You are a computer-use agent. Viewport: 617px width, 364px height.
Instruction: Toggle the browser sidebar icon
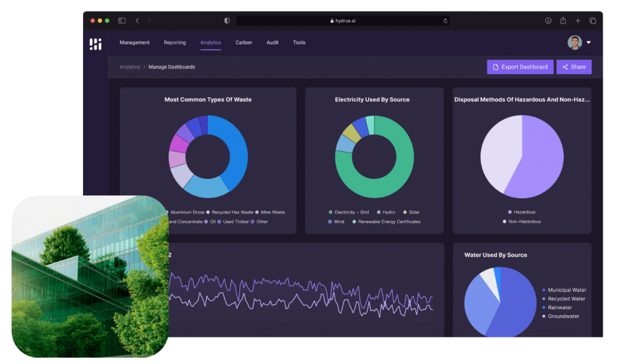coord(122,20)
